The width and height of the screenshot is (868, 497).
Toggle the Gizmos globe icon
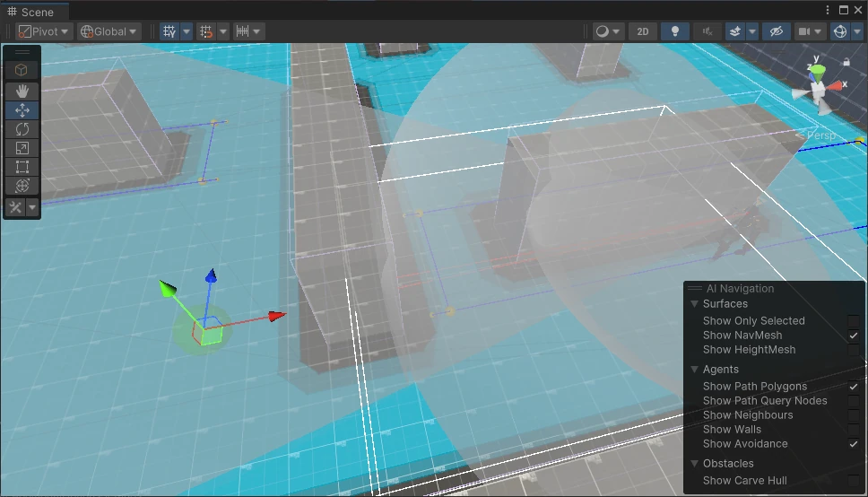pyautogui.click(x=840, y=31)
